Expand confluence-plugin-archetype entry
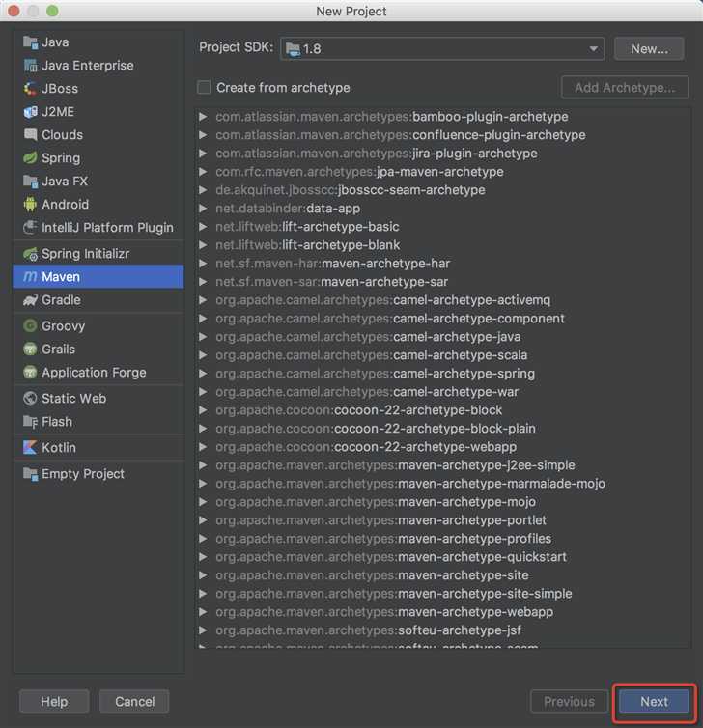703x728 pixels. 203,135
